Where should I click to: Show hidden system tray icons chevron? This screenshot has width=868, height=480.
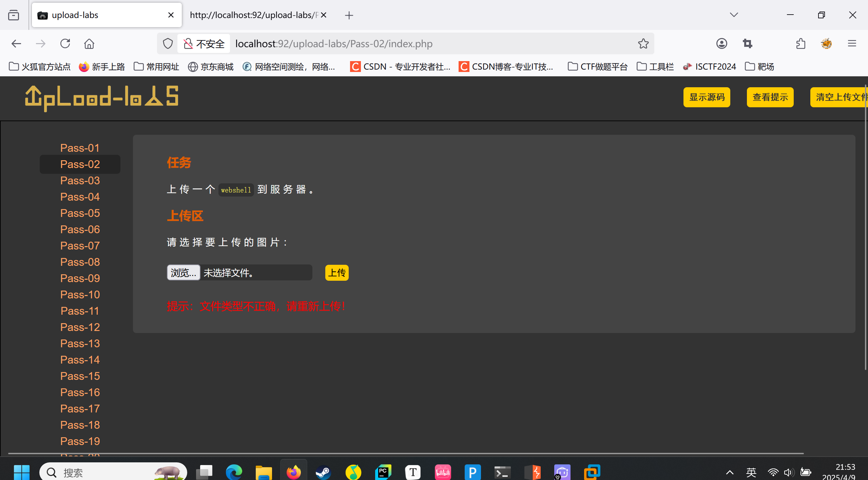point(730,472)
